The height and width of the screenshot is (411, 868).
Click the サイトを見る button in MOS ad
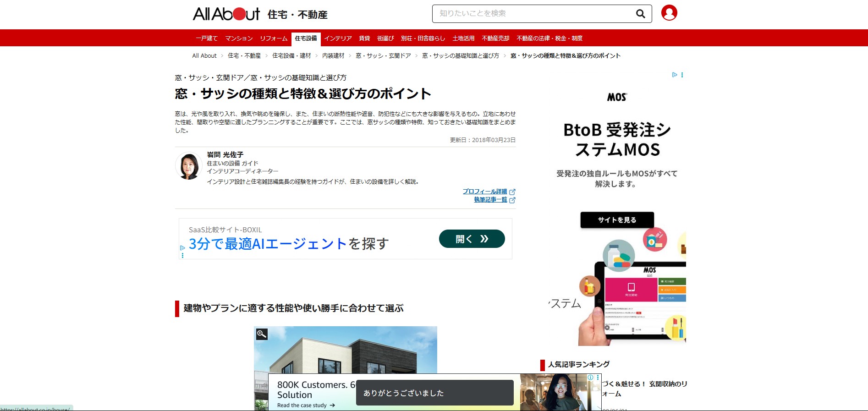point(617,220)
